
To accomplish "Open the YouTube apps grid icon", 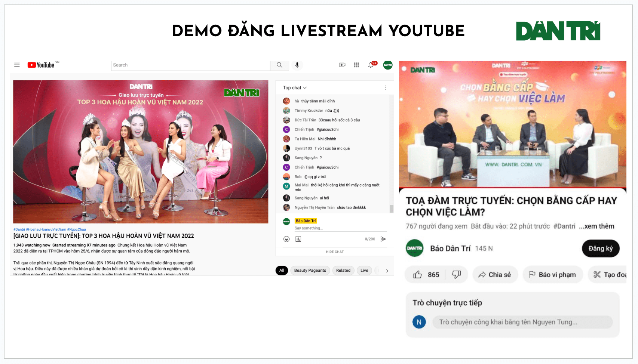I will click(356, 65).
